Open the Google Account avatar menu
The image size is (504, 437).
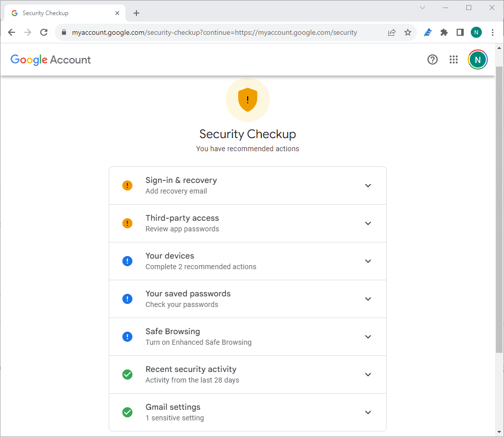click(477, 59)
